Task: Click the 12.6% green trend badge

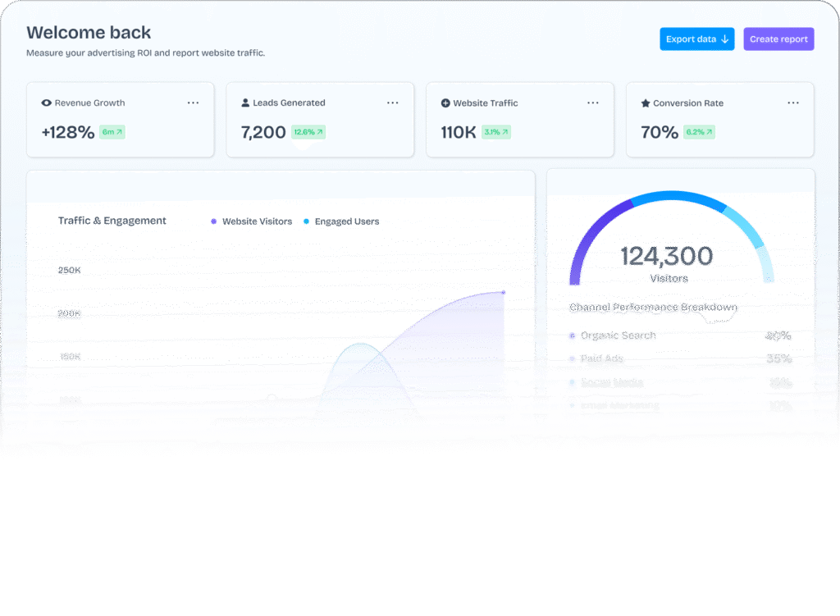Action: pyautogui.click(x=308, y=132)
